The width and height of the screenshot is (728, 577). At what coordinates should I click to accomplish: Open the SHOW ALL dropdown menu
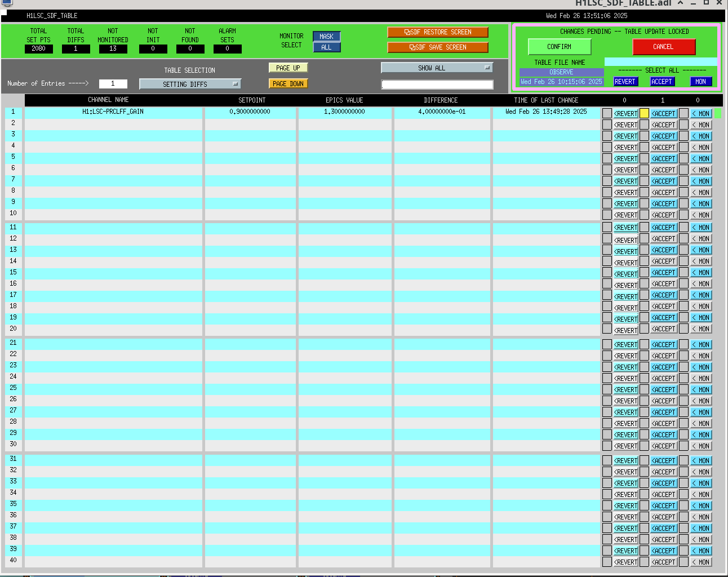(x=437, y=68)
